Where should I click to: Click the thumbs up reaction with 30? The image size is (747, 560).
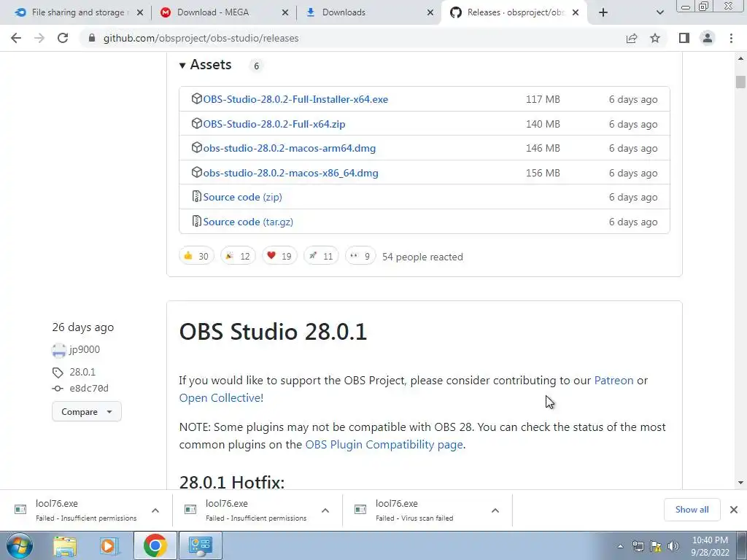[196, 256]
